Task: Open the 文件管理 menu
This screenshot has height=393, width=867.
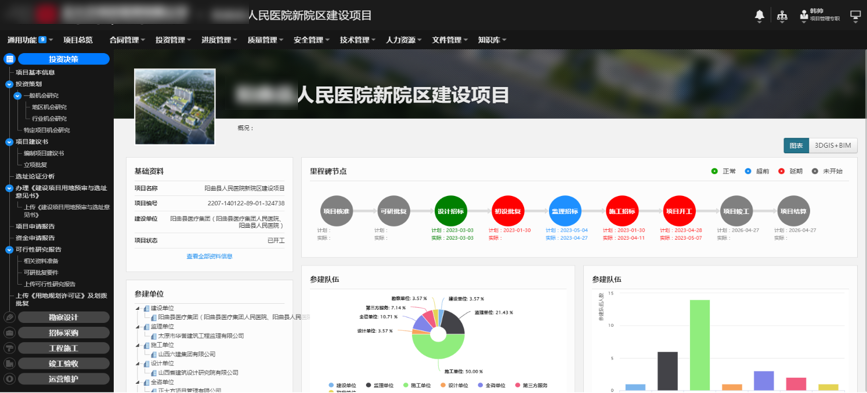Action: (450, 40)
